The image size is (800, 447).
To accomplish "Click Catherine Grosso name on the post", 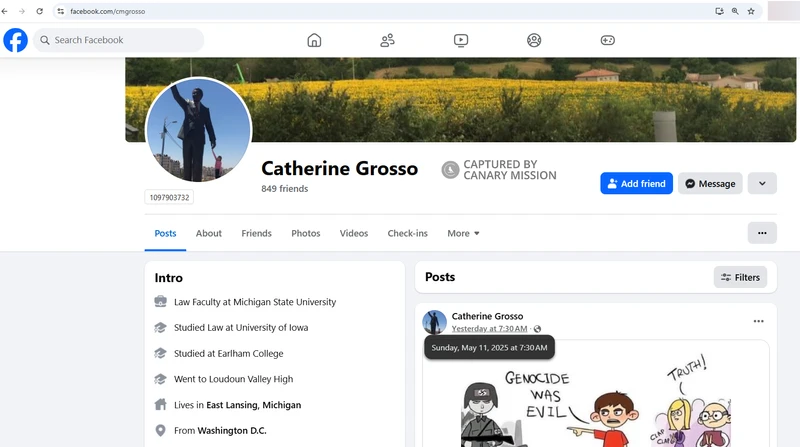I will [x=487, y=316].
